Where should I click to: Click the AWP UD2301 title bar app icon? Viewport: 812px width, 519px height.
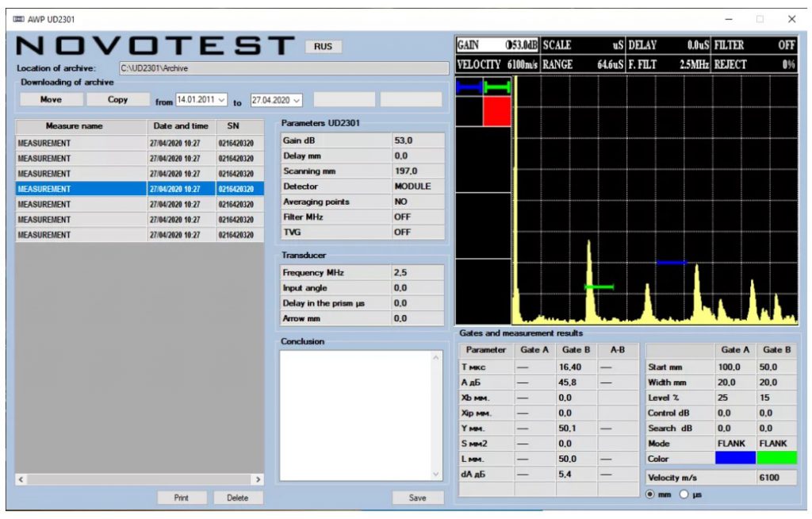pyautogui.click(x=19, y=19)
